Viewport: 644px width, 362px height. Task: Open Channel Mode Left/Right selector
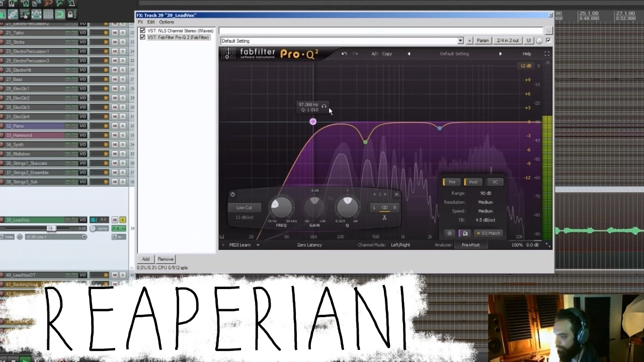(400, 245)
